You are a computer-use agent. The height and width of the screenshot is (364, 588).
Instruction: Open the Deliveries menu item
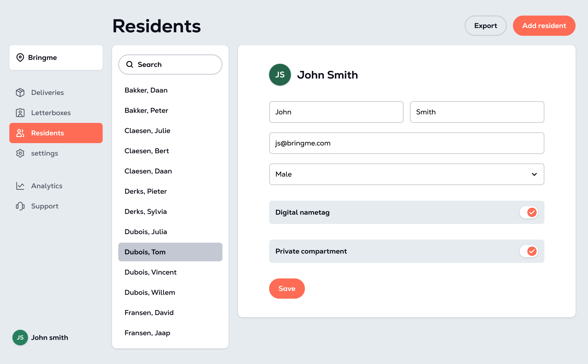(56, 92)
